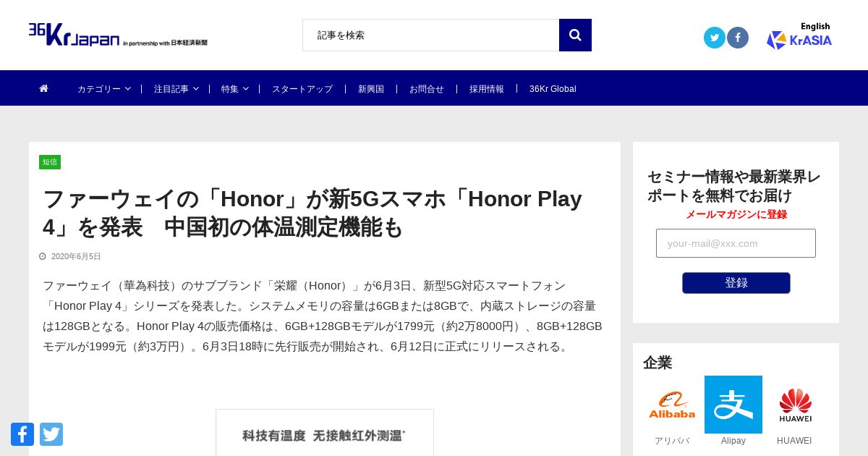Viewport: 868px width, 456px height.
Task: Click the セミナー情報 newsletter heading
Action: tap(734, 186)
